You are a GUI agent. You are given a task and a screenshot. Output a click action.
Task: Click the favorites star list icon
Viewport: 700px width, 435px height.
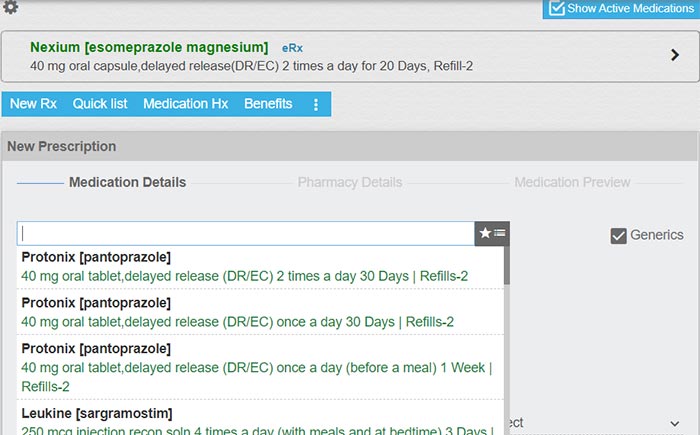click(x=492, y=233)
